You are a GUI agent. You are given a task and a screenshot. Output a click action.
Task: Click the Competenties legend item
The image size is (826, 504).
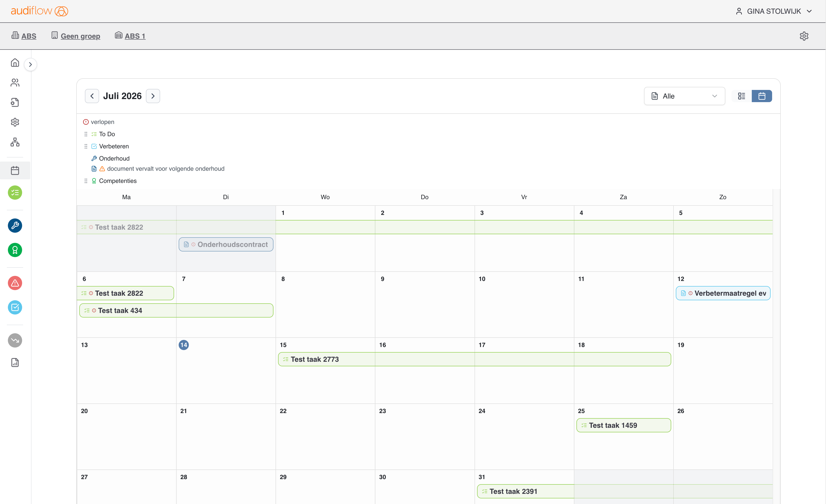(x=114, y=181)
